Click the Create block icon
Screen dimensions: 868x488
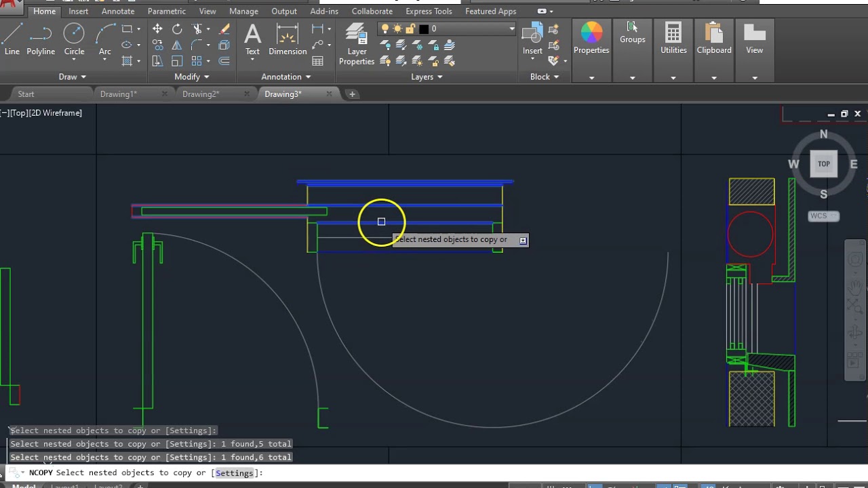554,28
